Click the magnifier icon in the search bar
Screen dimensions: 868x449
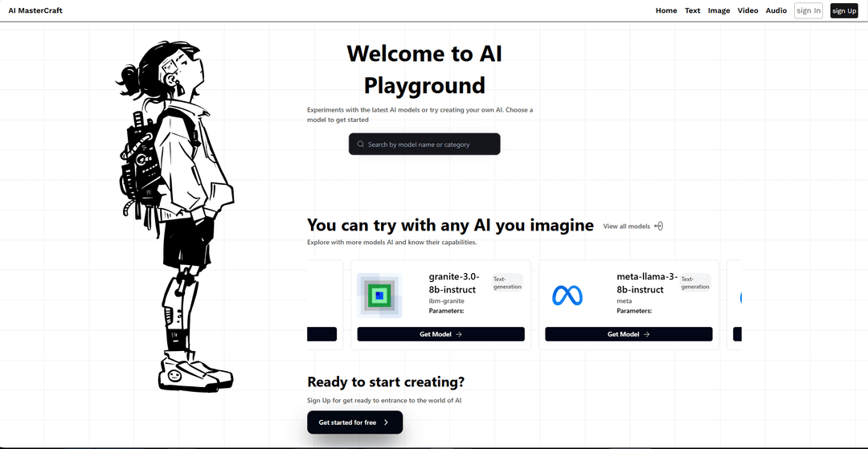tap(361, 145)
